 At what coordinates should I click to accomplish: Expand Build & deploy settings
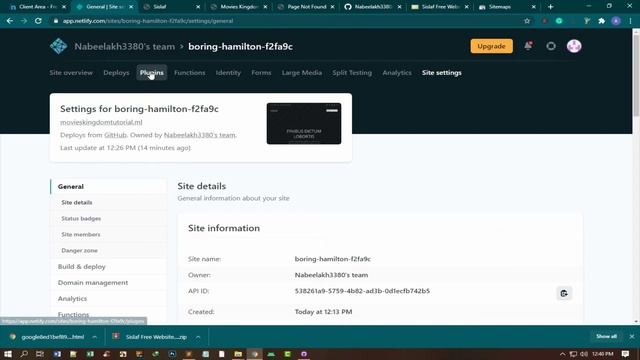tap(109, 267)
